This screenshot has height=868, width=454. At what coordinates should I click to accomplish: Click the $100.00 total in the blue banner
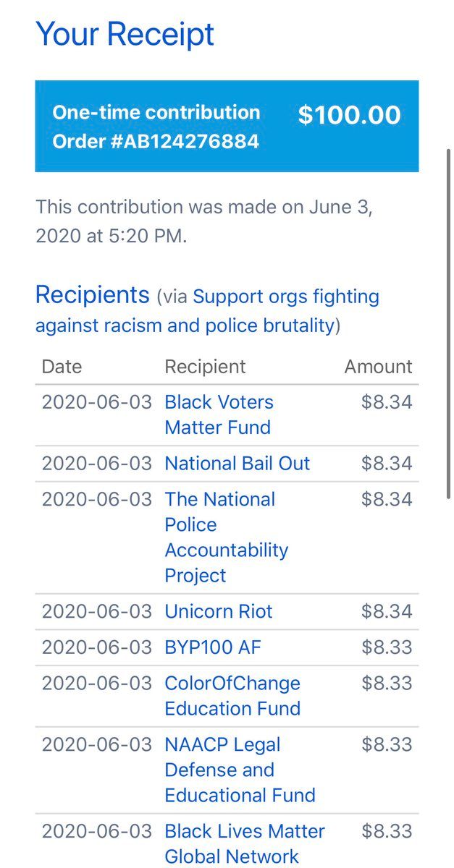click(x=349, y=116)
